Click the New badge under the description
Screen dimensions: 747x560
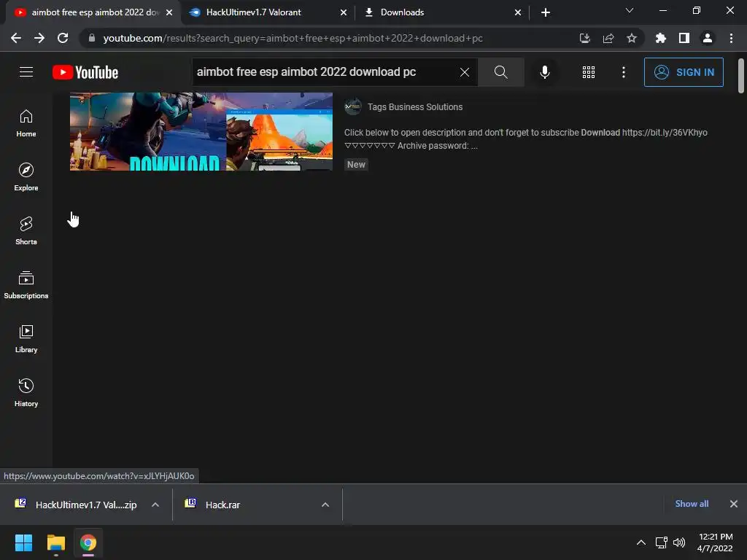pos(356,164)
